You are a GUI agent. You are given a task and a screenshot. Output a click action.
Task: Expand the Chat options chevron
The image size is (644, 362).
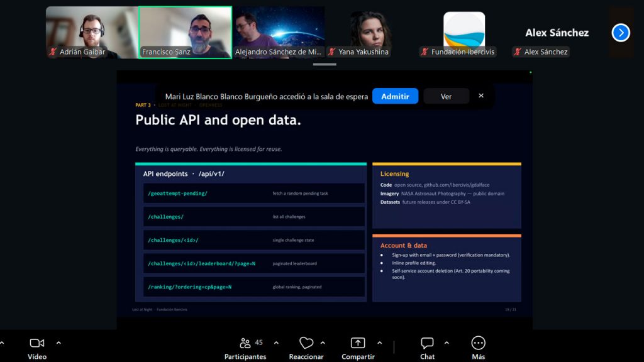pos(447,343)
